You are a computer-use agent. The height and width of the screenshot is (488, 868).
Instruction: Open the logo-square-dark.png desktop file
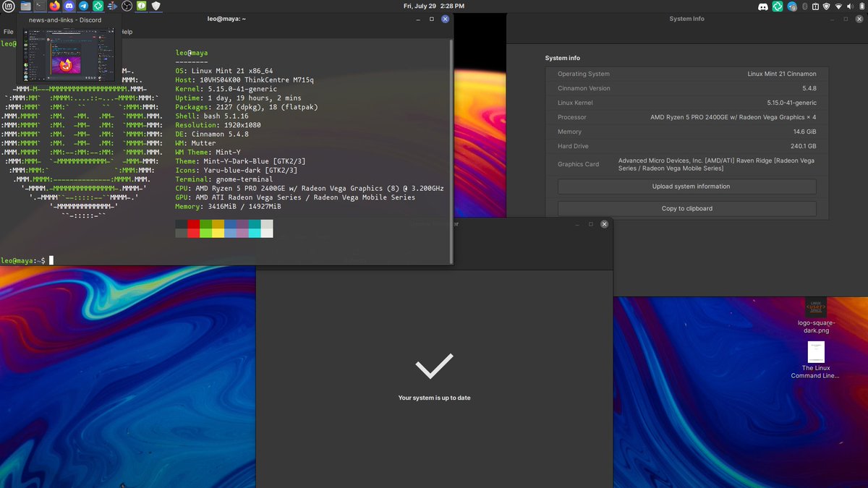click(816, 315)
